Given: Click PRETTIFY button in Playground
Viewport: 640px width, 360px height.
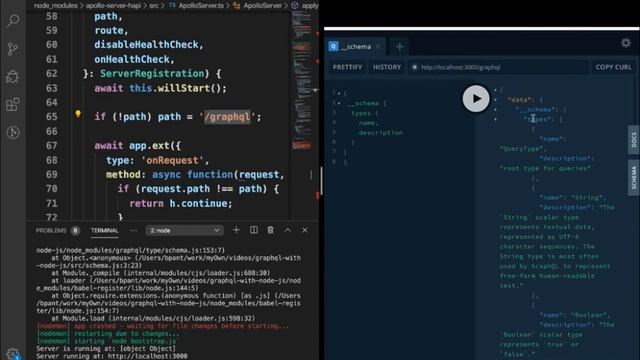Looking at the screenshot, I should [x=347, y=67].
